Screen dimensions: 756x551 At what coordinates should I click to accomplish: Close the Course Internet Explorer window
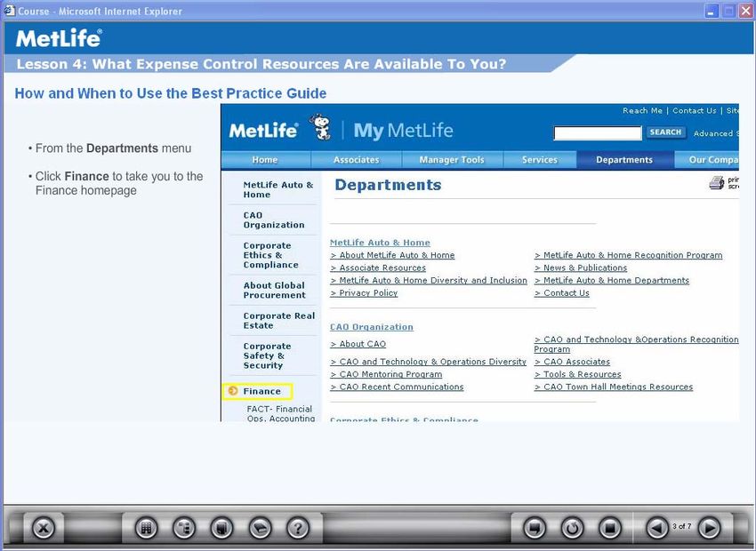(x=745, y=11)
